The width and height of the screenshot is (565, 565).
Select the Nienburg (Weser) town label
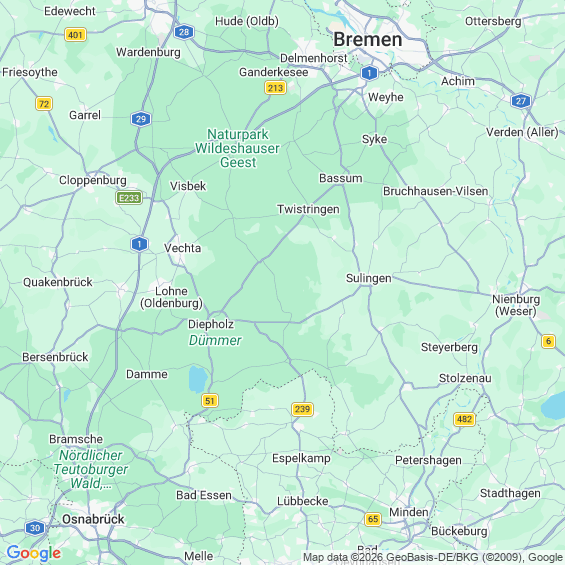[x=516, y=305]
